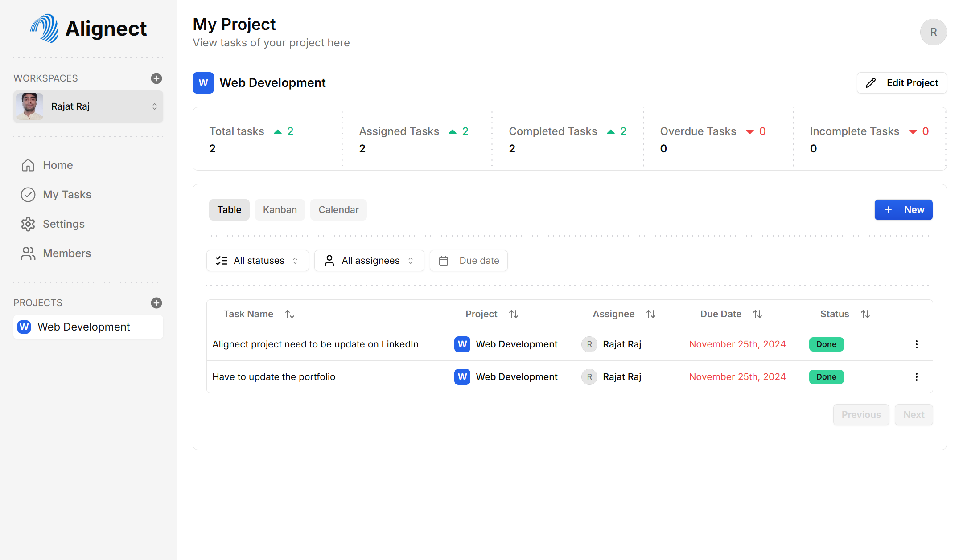Switch to the Kanban view tab
963x560 pixels.
[x=280, y=210]
